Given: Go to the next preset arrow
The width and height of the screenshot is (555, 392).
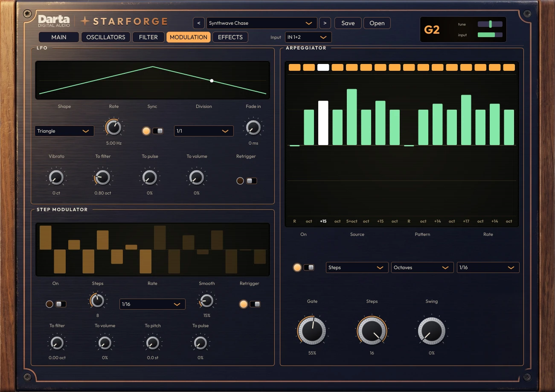Looking at the screenshot, I should pos(325,23).
